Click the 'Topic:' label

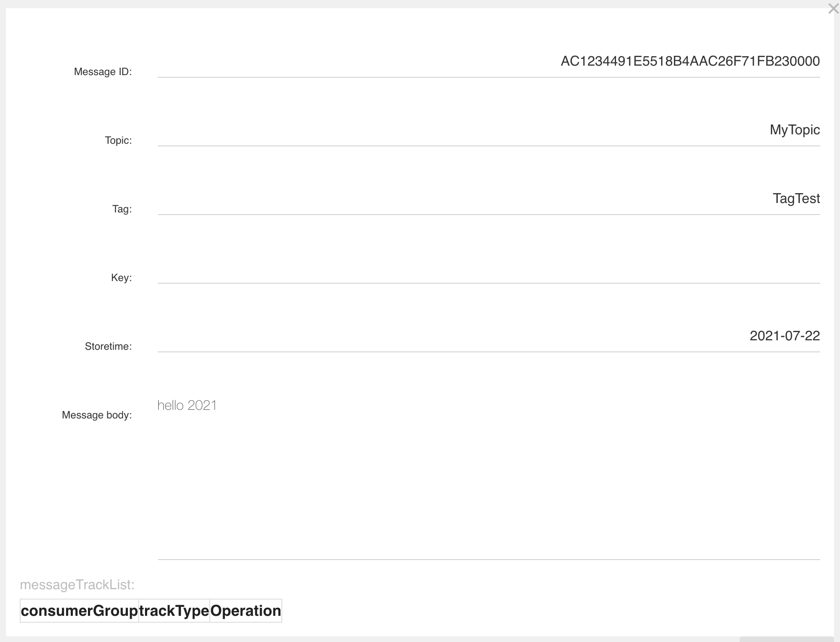pos(118,140)
